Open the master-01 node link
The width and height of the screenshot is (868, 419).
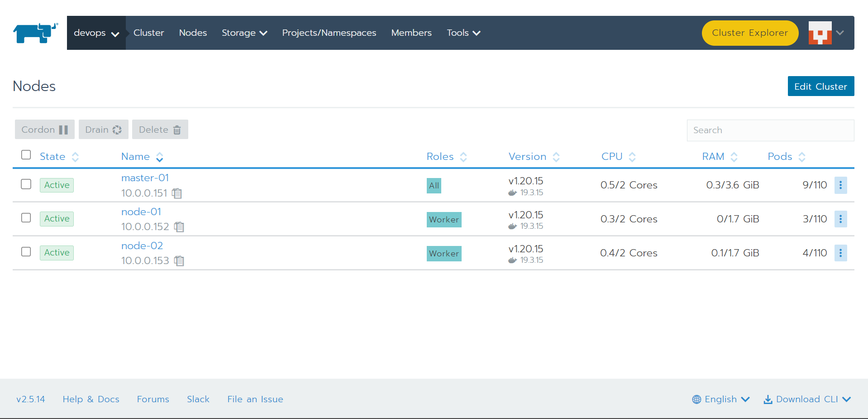pyautogui.click(x=145, y=178)
